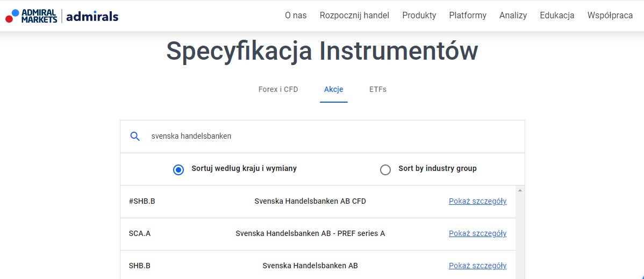Screen dimensions: 644x279
Task: Open the Współpraca menu
Action: (x=610, y=16)
